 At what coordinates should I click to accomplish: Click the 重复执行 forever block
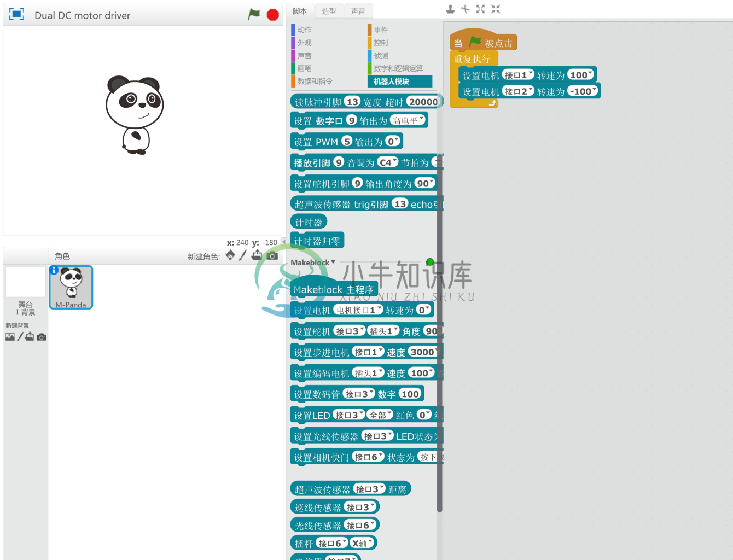(x=473, y=59)
